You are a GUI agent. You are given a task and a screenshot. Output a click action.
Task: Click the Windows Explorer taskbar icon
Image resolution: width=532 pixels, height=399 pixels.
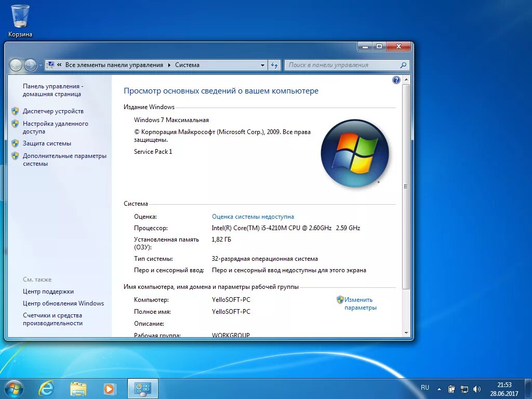pos(78,388)
